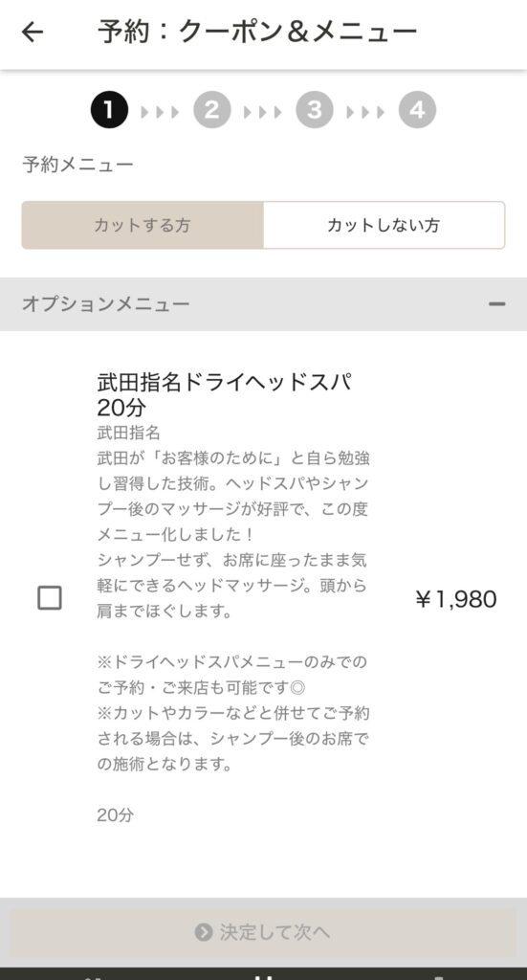This screenshot has height=980, width=527.
Task: Tap the 20分 duration text in option
Action: pyautogui.click(x=116, y=815)
